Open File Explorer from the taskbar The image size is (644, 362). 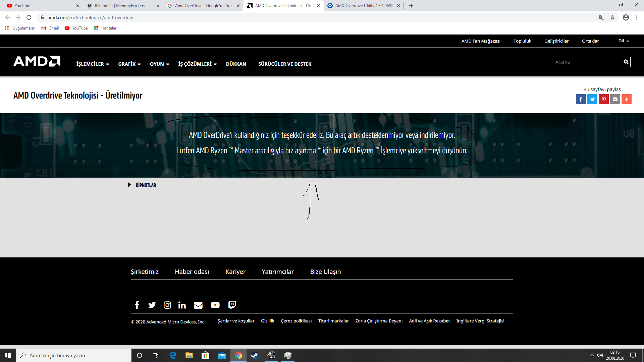tap(189, 355)
